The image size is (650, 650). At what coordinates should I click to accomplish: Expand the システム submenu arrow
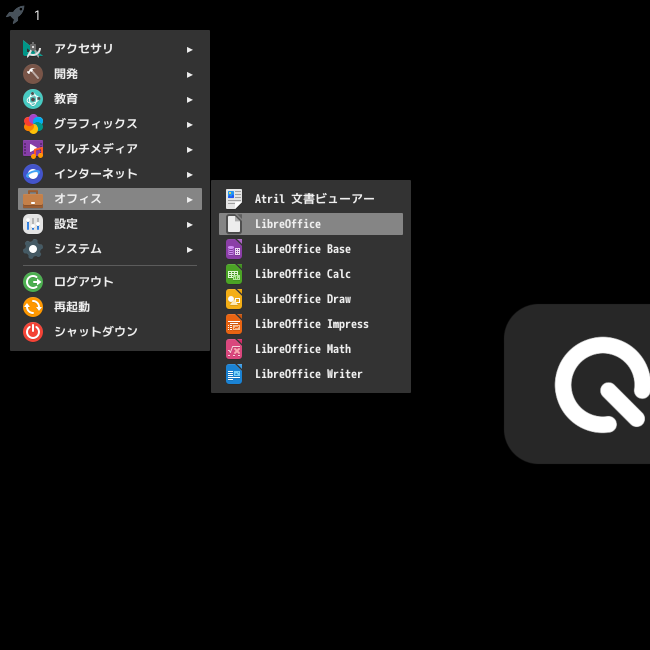(189, 250)
